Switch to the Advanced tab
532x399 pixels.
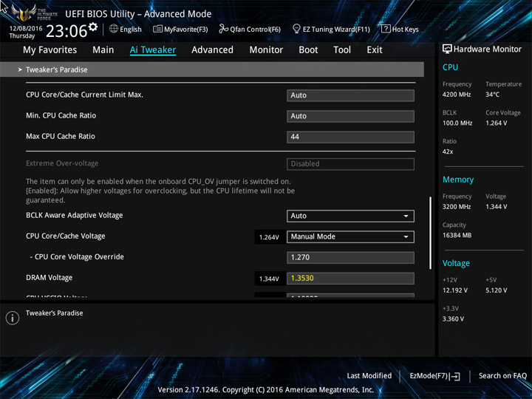point(212,50)
